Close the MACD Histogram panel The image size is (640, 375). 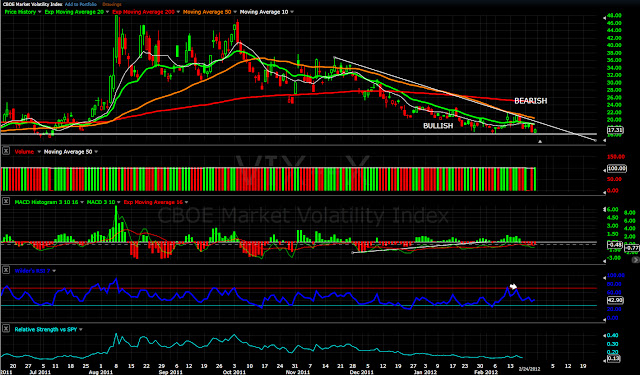(x=6, y=201)
